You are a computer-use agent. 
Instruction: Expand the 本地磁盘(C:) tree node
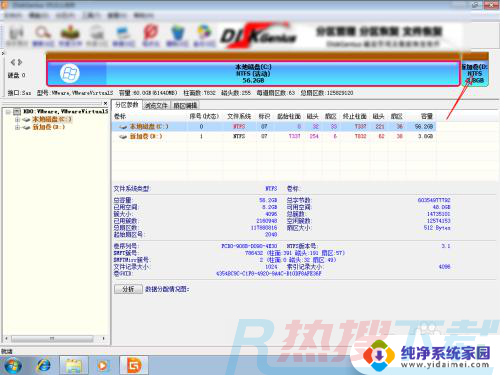[x=17, y=119]
